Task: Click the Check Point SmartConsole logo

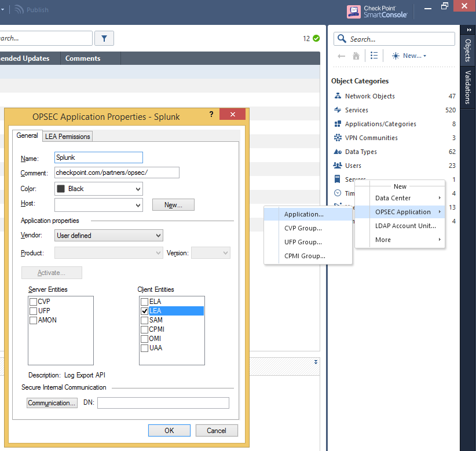Action: coord(377,12)
